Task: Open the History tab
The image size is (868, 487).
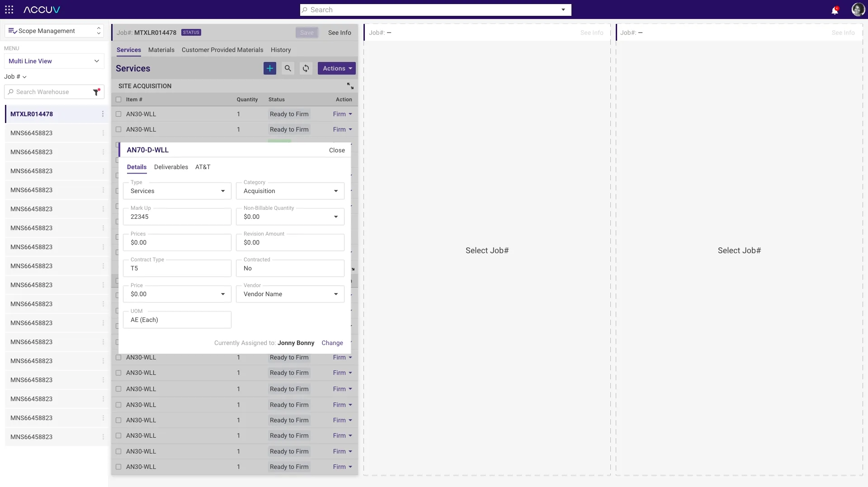Action: [281, 50]
